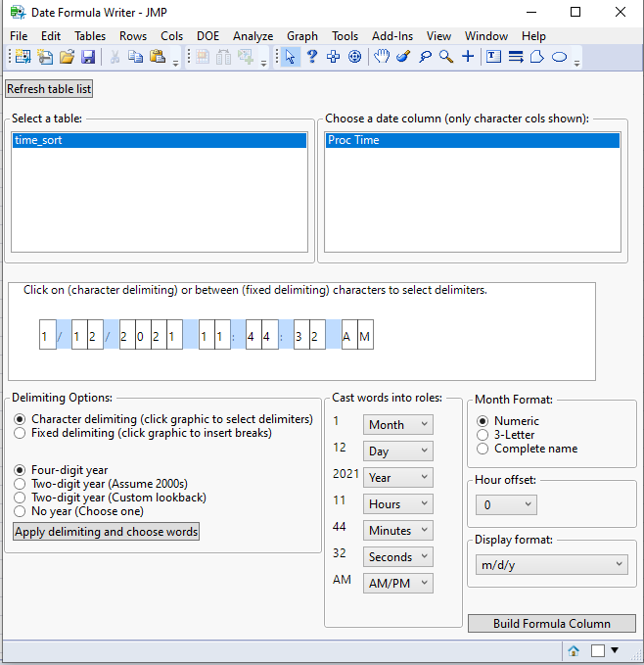Select Proc Time in date column list

point(473,140)
